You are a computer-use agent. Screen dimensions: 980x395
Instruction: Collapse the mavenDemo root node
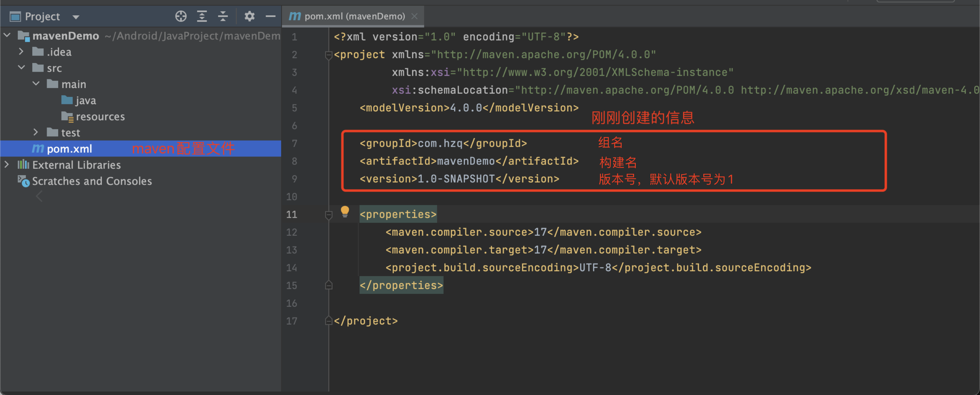click(x=7, y=36)
